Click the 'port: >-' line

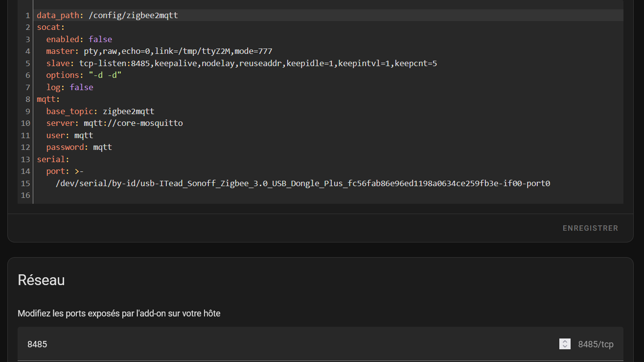click(x=65, y=171)
